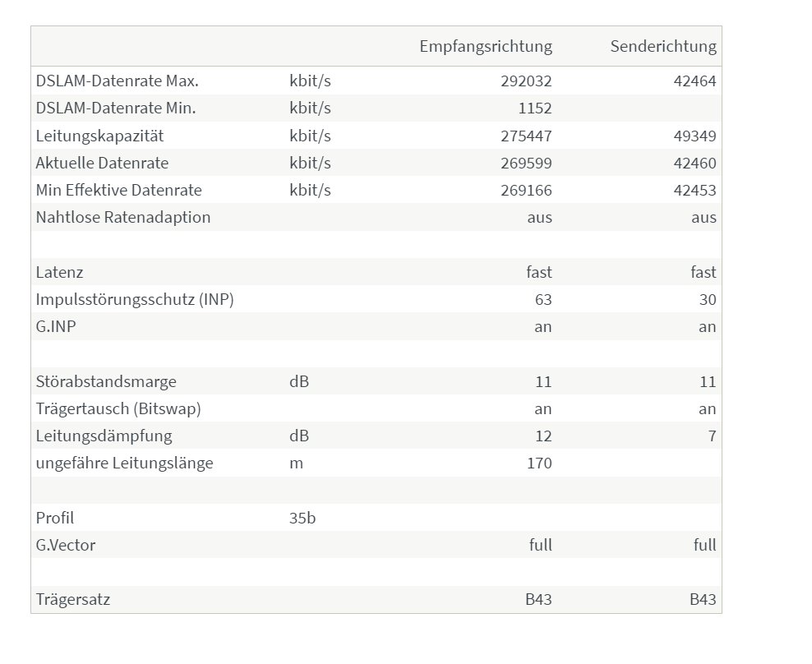The image size is (812, 664).
Task: Click the Latenz row label
Action: 59,273
